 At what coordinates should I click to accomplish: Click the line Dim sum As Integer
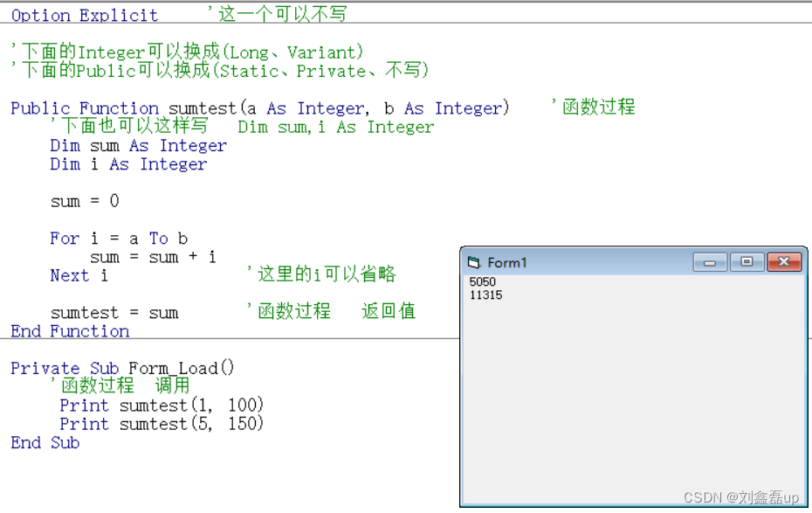tap(138, 146)
